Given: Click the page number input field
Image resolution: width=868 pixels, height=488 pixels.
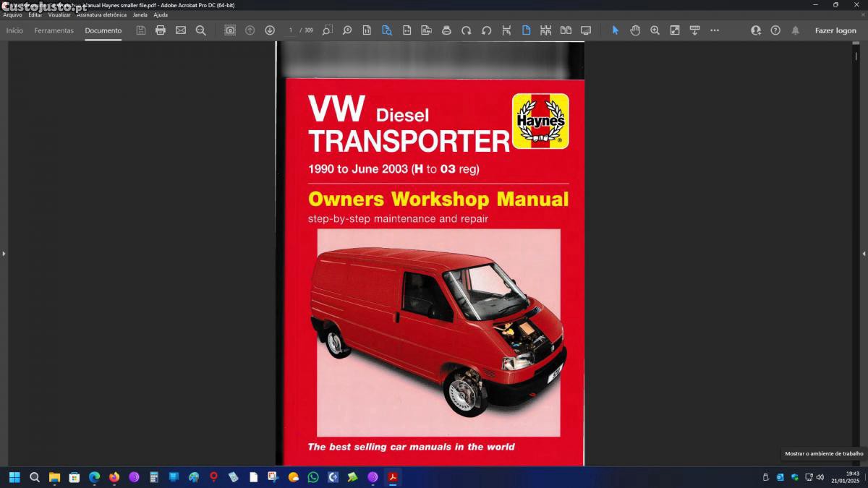Looking at the screenshot, I should [x=291, y=30].
